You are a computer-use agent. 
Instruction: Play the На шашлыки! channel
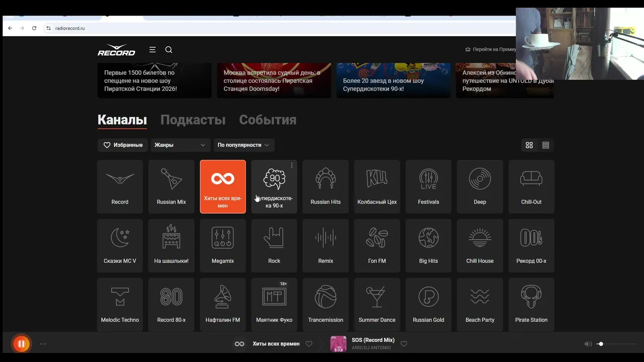pos(171,245)
